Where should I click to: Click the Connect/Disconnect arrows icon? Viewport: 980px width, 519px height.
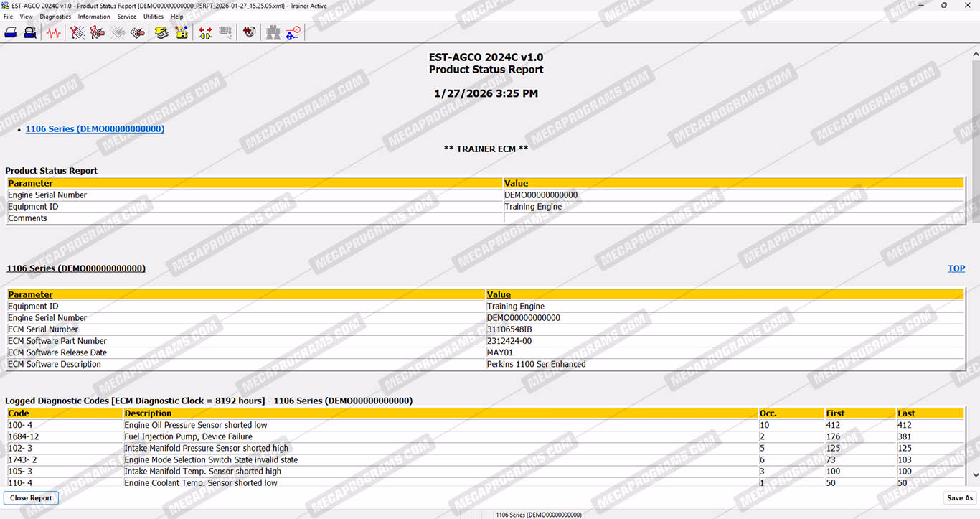[205, 32]
